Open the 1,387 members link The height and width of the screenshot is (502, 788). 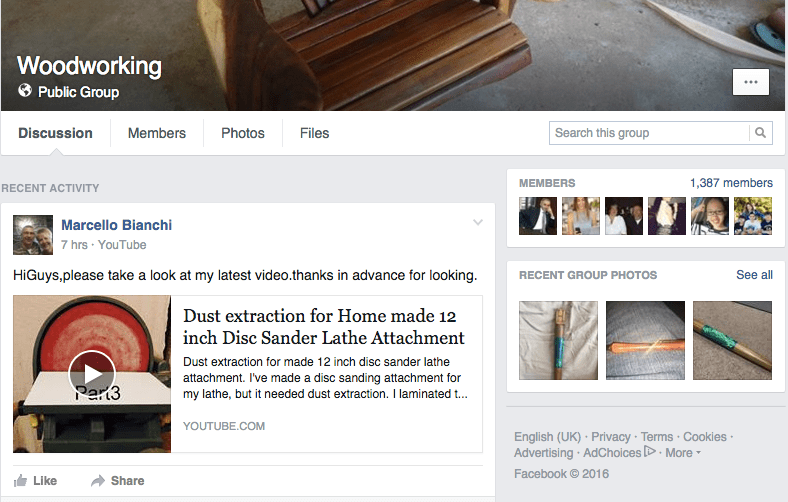click(731, 183)
